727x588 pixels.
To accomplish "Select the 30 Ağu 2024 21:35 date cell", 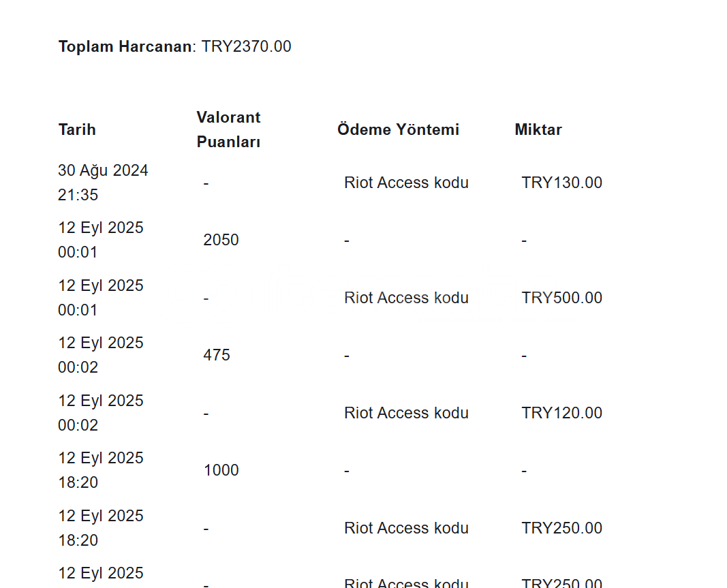I will pos(103,182).
